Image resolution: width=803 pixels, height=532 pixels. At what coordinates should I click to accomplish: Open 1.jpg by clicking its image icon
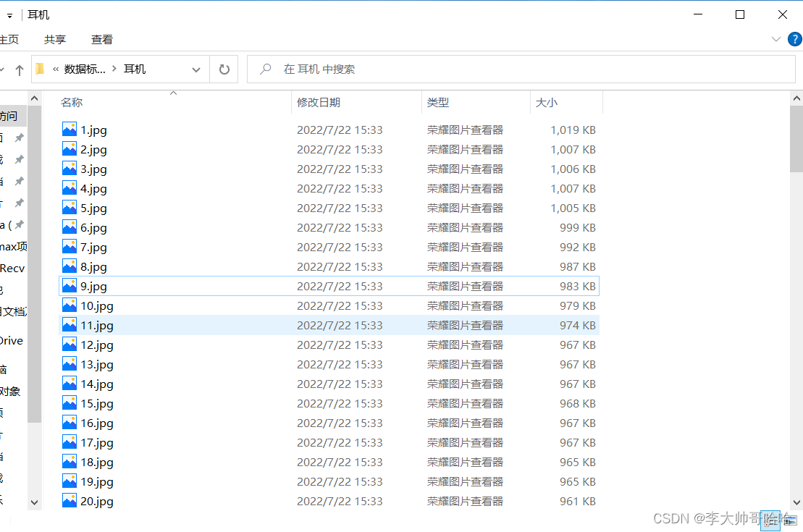pyautogui.click(x=69, y=130)
